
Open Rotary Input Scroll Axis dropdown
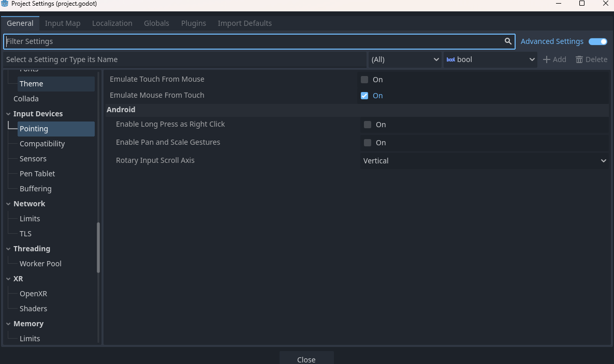click(484, 161)
